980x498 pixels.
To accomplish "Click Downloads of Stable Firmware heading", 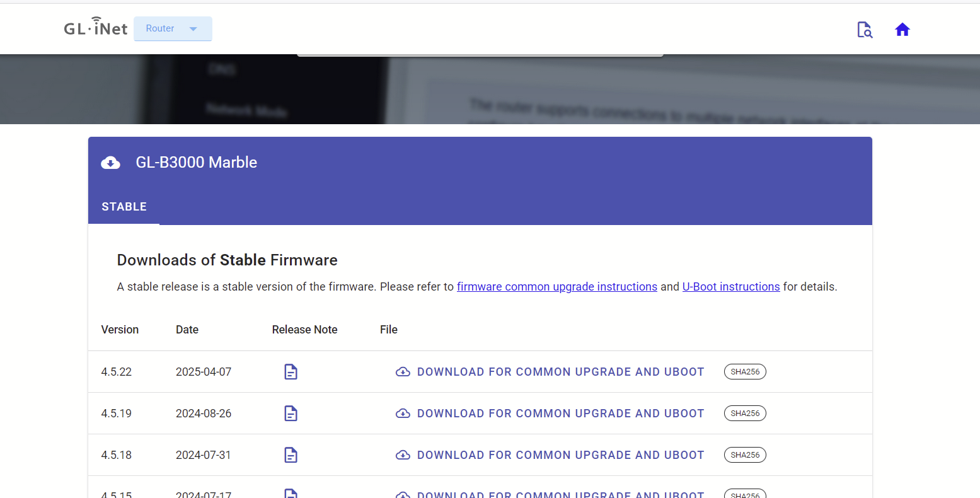I will 227,260.
